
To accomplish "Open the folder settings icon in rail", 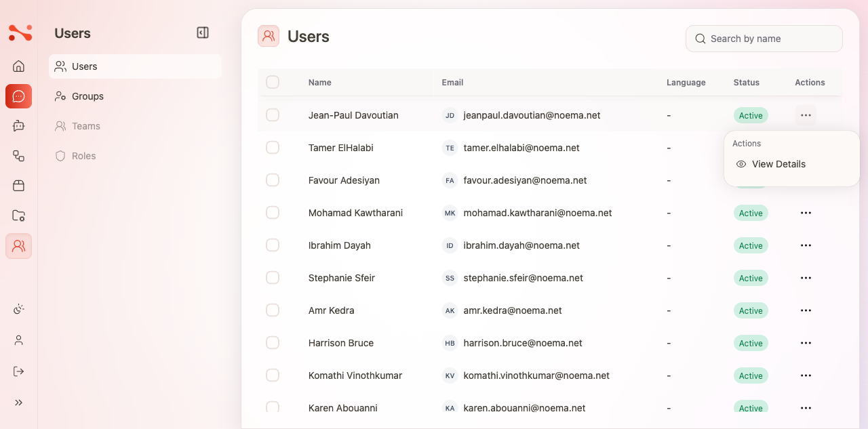I will point(19,216).
